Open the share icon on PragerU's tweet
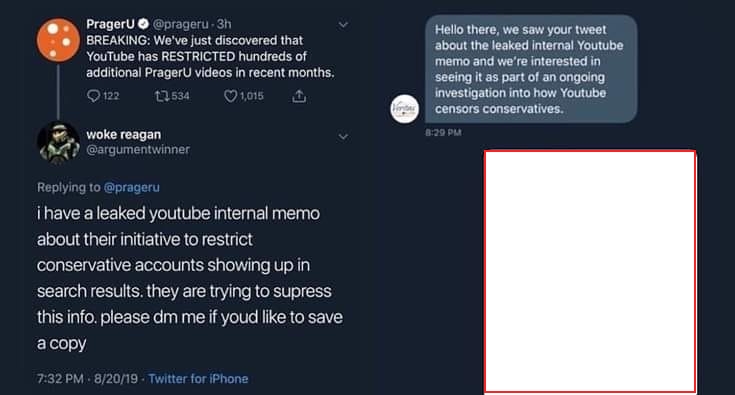This screenshot has height=395, width=735. coord(299,96)
